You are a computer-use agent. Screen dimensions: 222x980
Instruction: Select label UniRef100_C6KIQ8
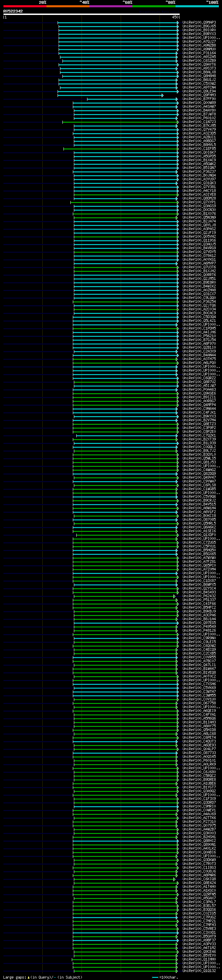click(199, 879)
